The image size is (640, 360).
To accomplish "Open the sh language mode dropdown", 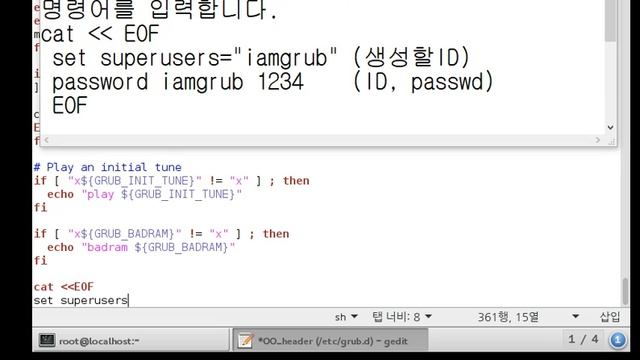I will 346,317.
